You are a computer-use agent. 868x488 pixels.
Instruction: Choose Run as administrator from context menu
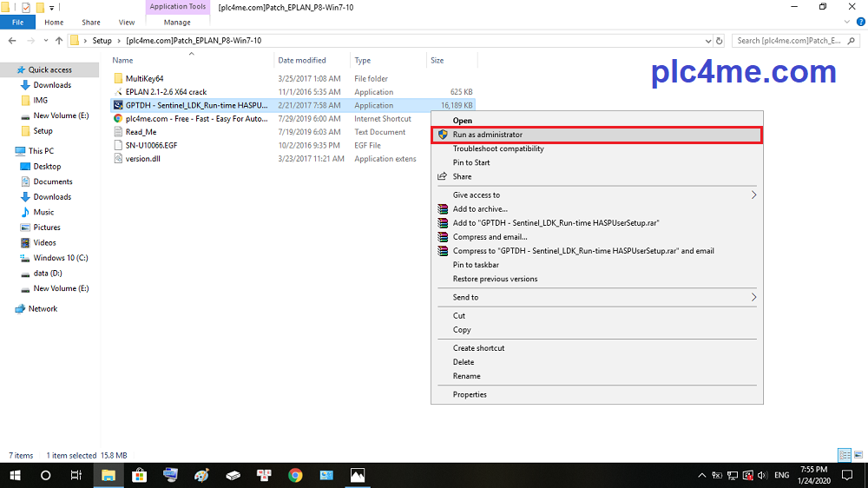point(487,135)
